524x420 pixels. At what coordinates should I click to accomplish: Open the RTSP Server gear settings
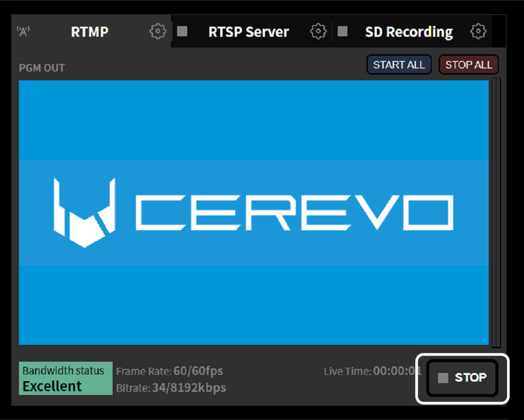click(318, 32)
